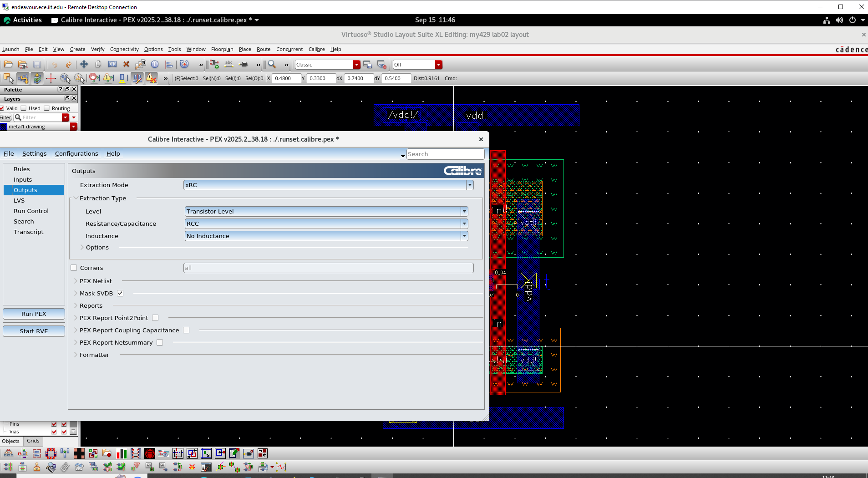The width and height of the screenshot is (868, 478).
Task: Click the bar chart icon in the bottom toolbar
Action: click(x=122, y=453)
